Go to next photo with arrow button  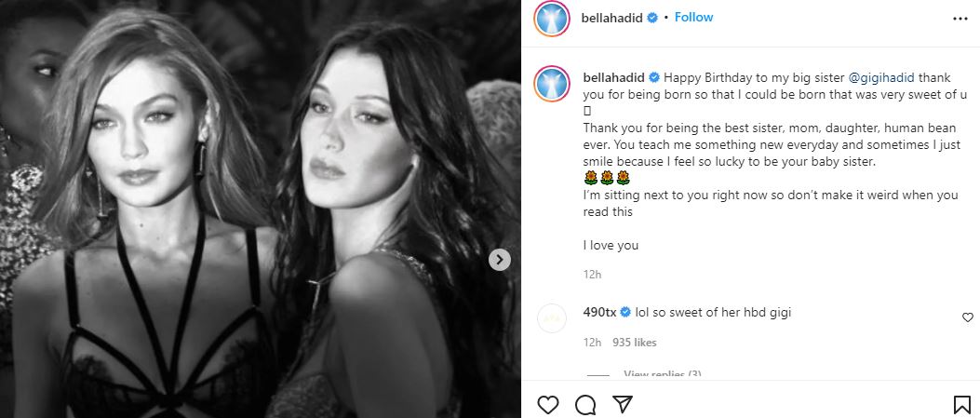tap(500, 260)
